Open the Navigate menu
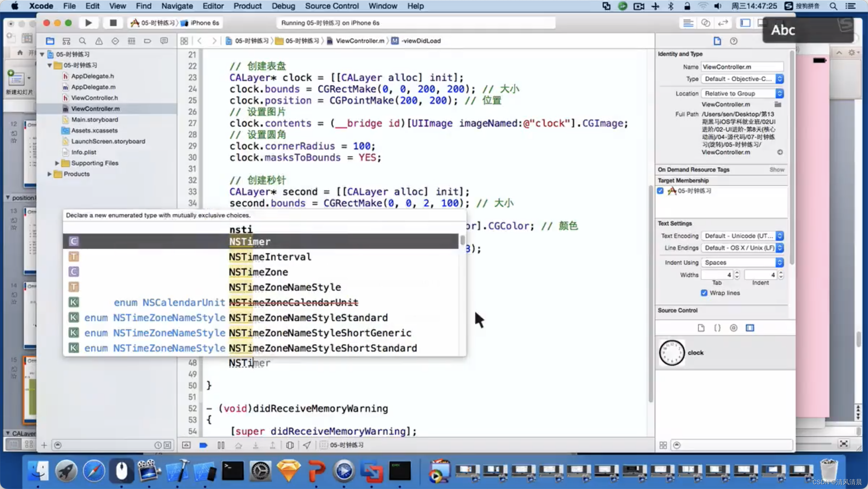The image size is (868, 489). click(x=177, y=6)
